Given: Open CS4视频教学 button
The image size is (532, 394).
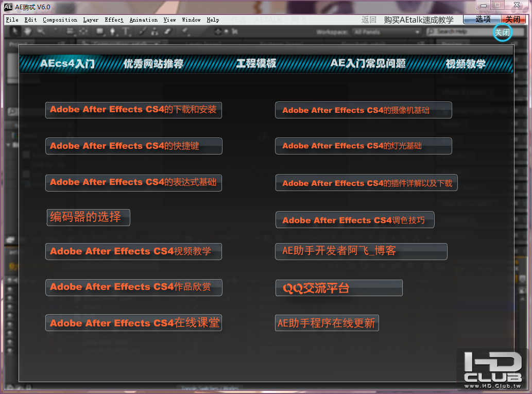Looking at the screenshot, I should (x=134, y=251).
